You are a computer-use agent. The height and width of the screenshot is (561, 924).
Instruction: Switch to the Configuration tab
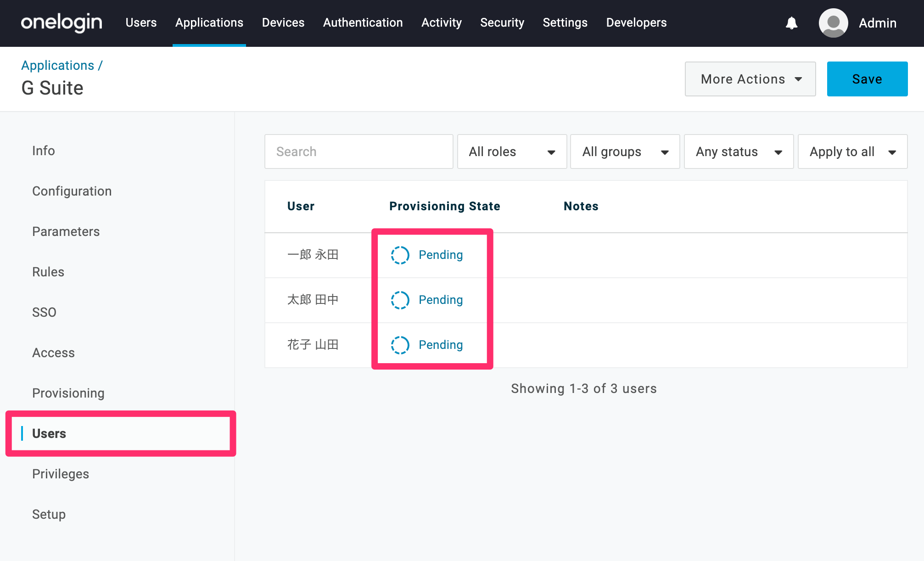(x=72, y=191)
